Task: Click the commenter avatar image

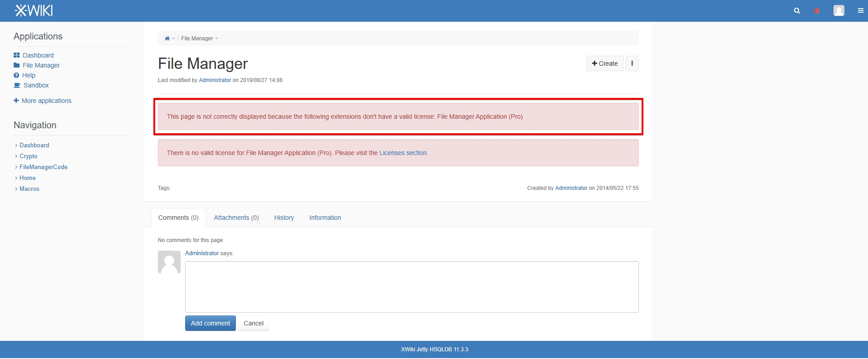Action: (169, 262)
